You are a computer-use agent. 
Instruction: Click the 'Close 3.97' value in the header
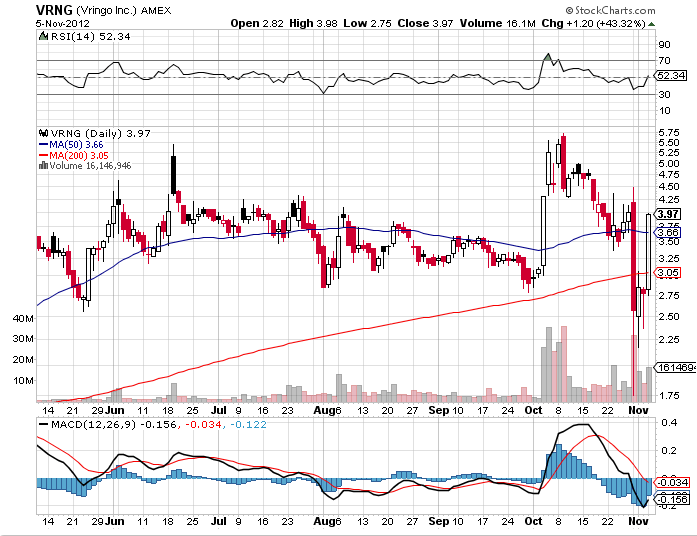click(425, 24)
